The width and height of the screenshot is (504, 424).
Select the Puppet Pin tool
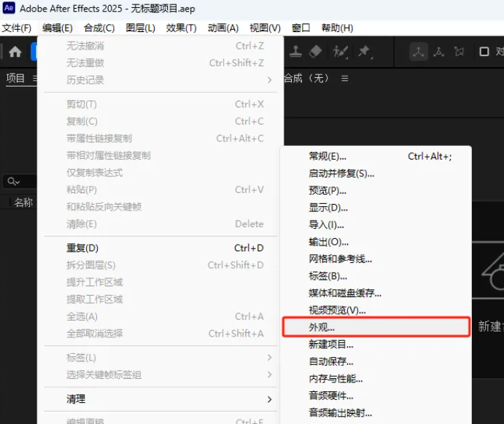[x=363, y=52]
